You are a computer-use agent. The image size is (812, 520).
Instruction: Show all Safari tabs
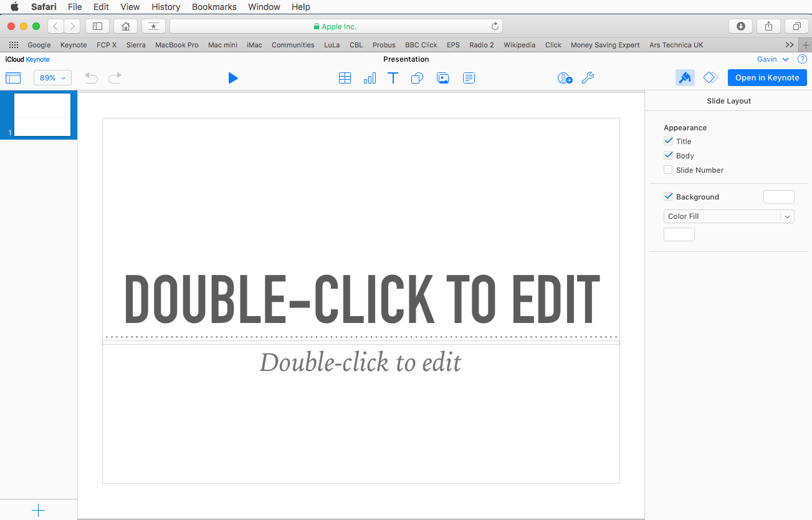pyautogui.click(x=796, y=26)
